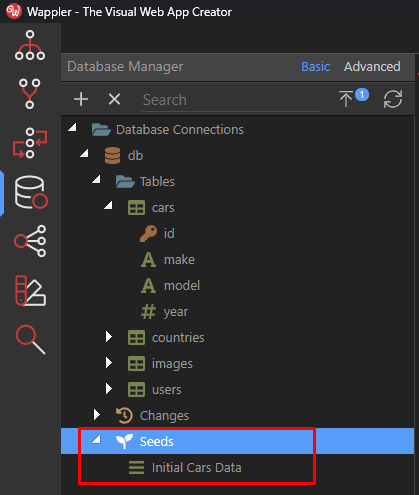Expand the countries table
This screenshot has width=419, height=495.
(109, 337)
